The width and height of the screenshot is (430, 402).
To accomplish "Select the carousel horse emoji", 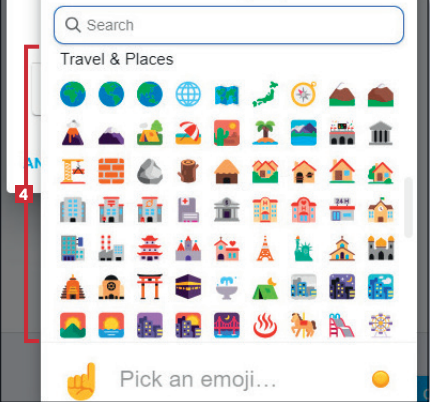I will [x=303, y=325].
